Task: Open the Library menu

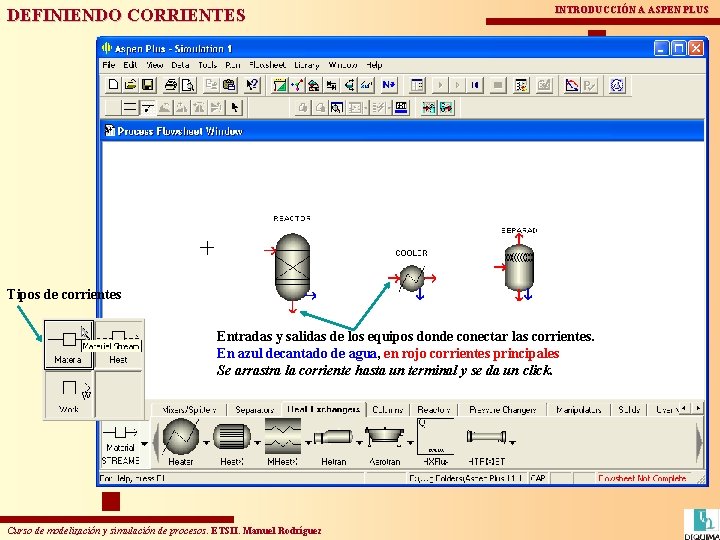Action: point(307,65)
